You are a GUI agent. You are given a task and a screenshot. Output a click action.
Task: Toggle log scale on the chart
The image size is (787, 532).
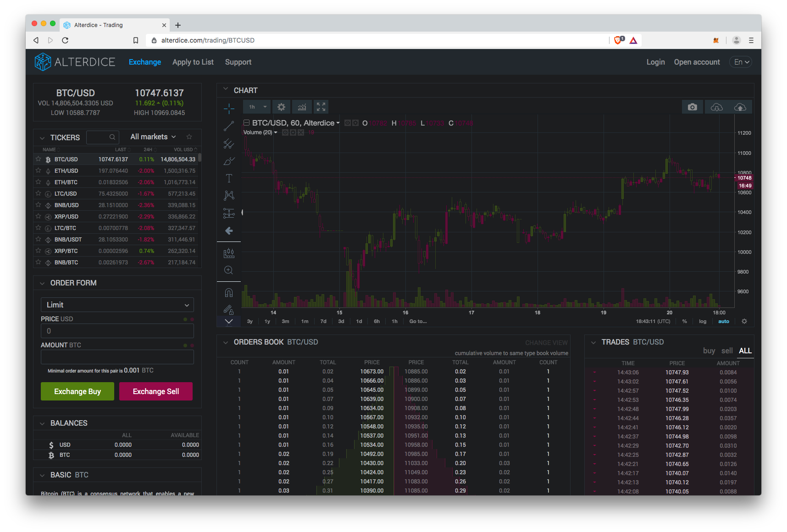coord(703,321)
